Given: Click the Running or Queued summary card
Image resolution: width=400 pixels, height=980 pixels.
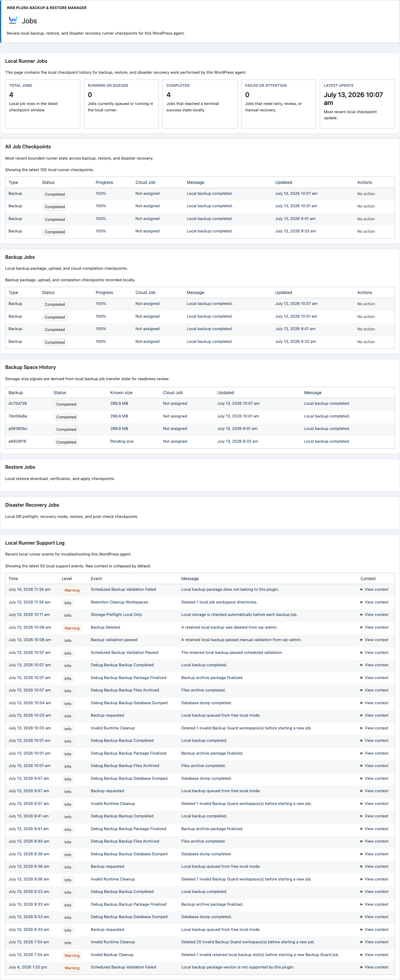Looking at the screenshot, I should 121,104.
